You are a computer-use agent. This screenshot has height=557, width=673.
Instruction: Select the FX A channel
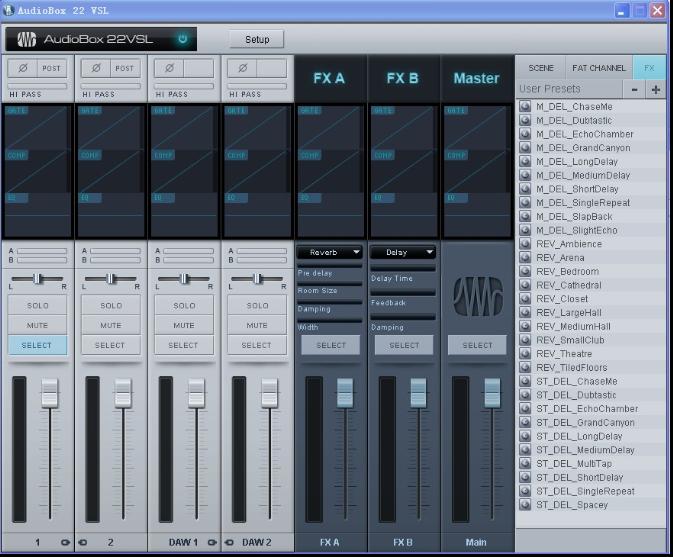coord(330,345)
